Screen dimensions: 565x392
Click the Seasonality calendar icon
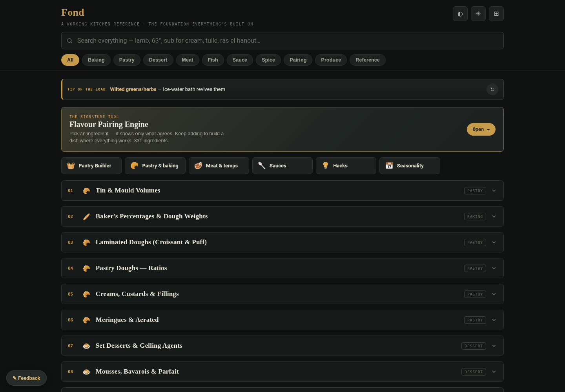(389, 165)
